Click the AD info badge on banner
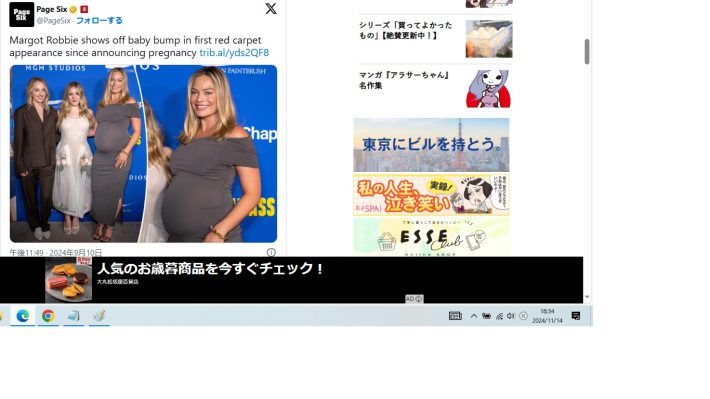The image size is (710, 399). [414, 299]
